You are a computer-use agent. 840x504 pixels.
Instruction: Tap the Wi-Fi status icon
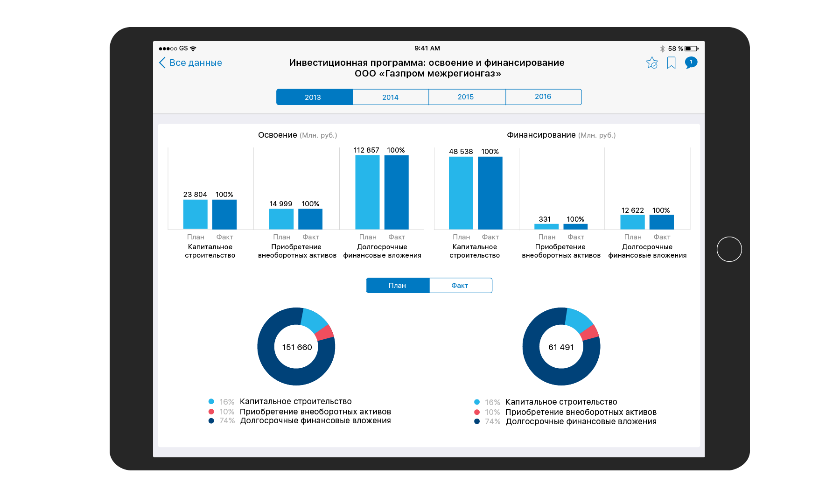[x=193, y=49]
